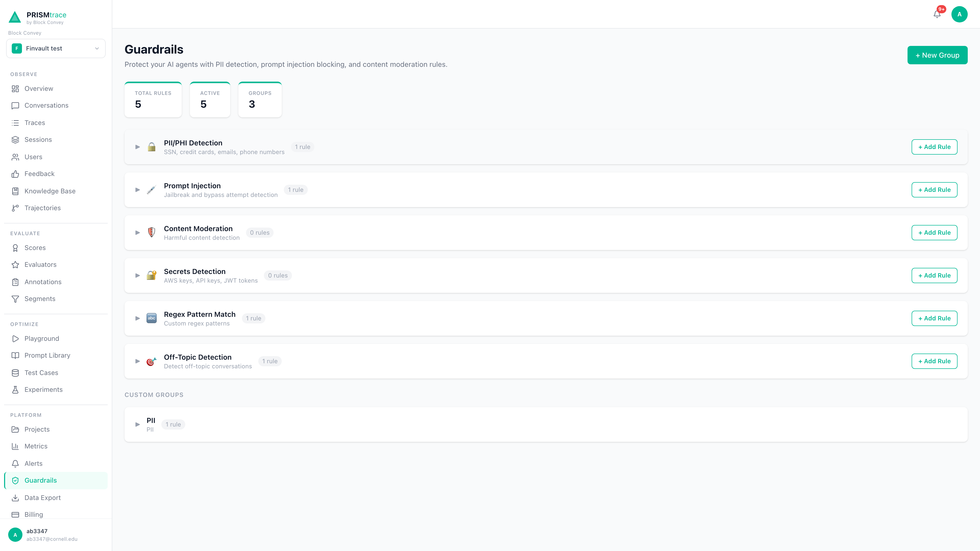Image resolution: width=980 pixels, height=551 pixels.
Task: Open the Finvault test project dropdown
Action: 56,49
